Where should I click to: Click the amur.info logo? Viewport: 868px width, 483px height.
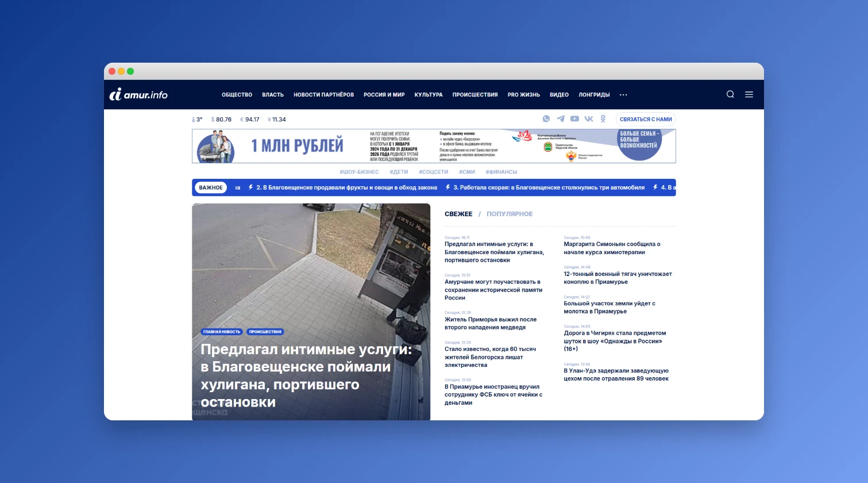coord(138,94)
